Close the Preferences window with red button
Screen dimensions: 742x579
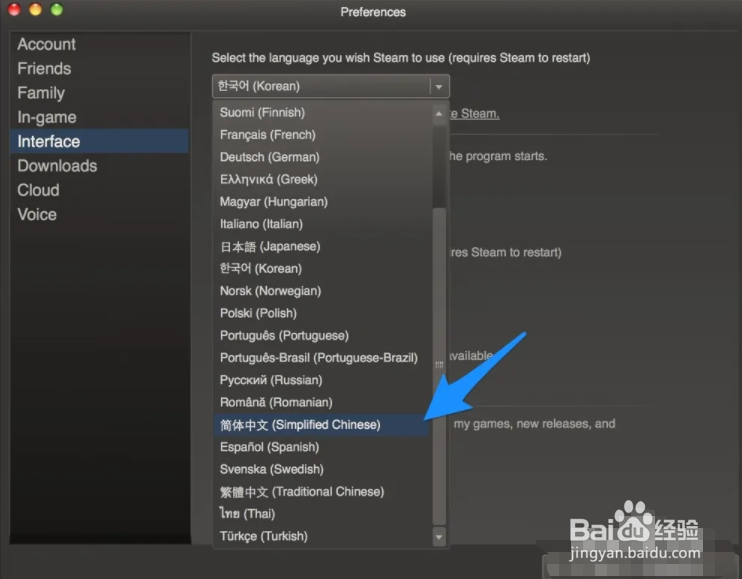pos(14,9)
